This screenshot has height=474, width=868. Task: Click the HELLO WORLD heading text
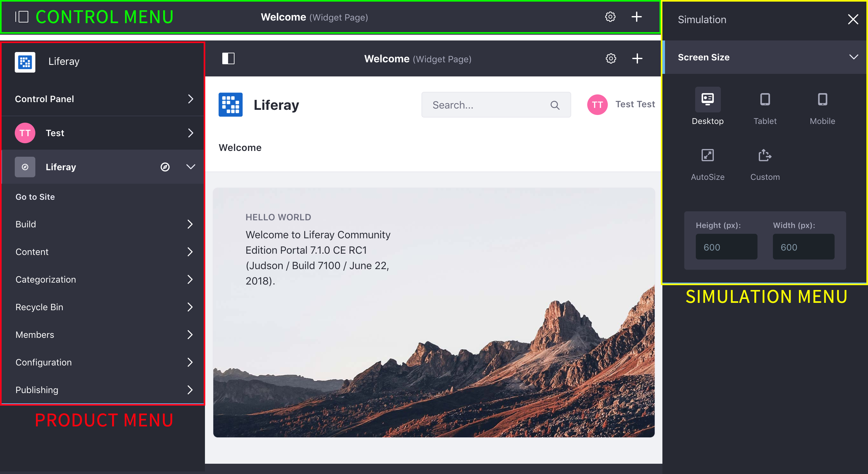point(278,217)
